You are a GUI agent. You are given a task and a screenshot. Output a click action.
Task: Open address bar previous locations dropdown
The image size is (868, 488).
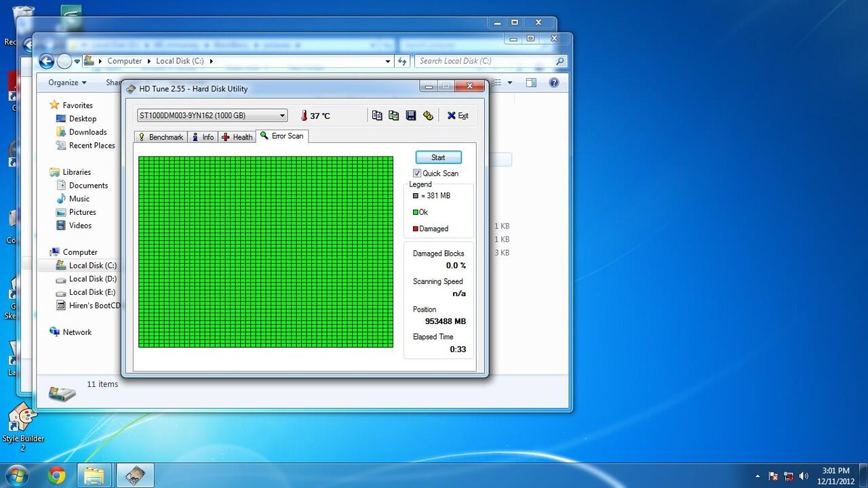(x=387, y=61)
